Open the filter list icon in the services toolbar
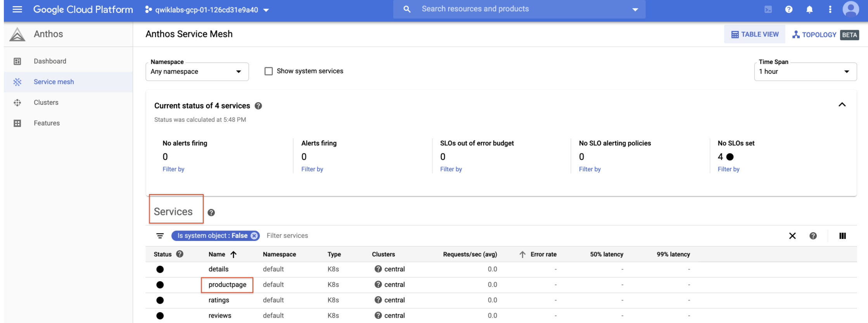Viewport: 868px width, 323px height. pos(160,236)
